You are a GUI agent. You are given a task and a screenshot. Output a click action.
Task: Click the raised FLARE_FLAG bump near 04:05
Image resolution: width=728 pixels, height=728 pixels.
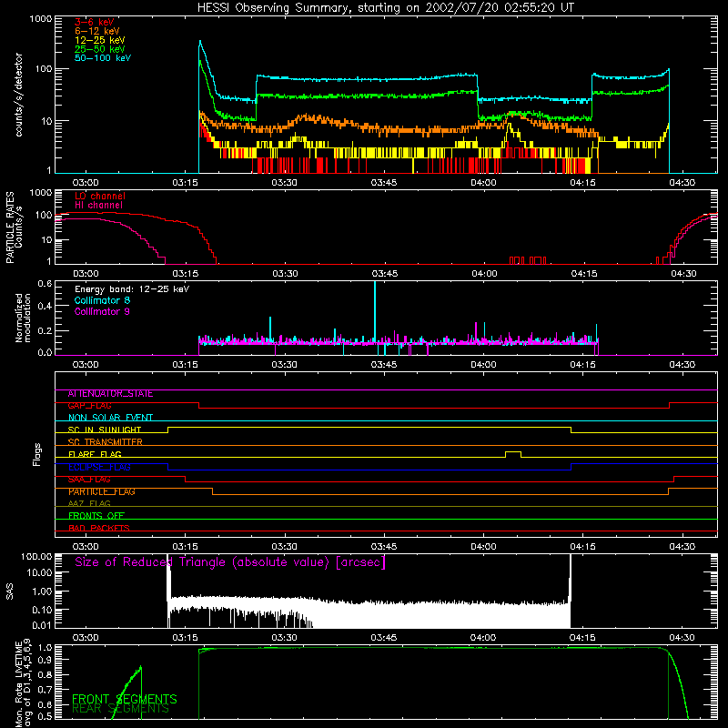pos(513,453)
